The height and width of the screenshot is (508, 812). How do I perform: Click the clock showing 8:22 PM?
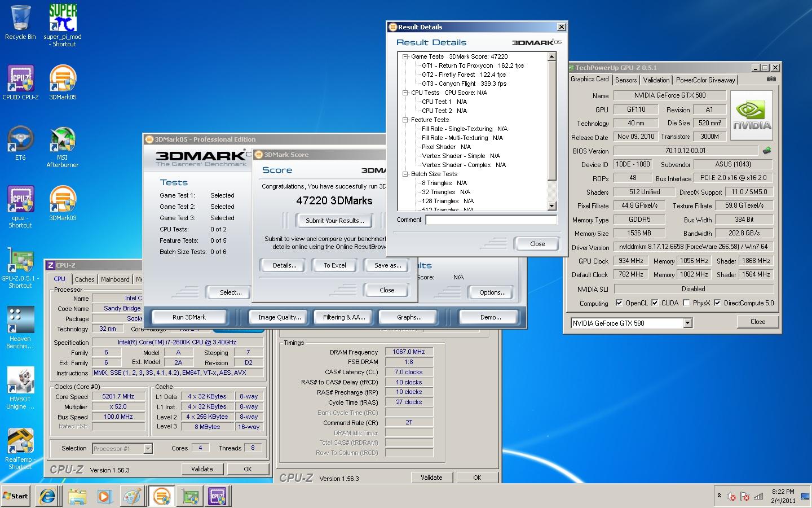pos(783,492)
